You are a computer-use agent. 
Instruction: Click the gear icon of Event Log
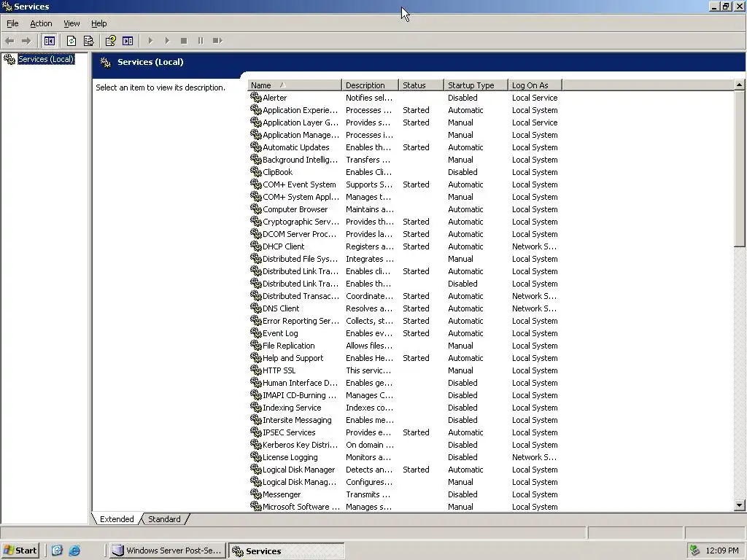click(256, 332)
